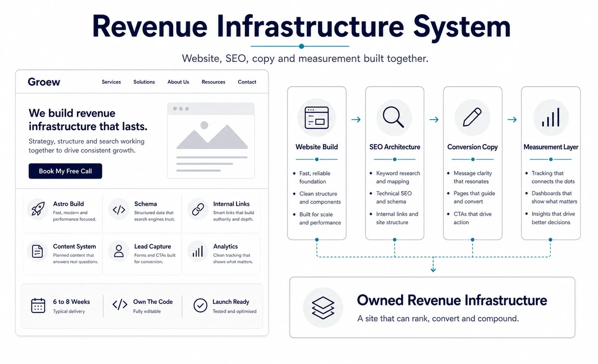This screenshot has height=364, width=598.
Task: Click the SEO Architecture magnifier icon
Action: click(394, 118)
